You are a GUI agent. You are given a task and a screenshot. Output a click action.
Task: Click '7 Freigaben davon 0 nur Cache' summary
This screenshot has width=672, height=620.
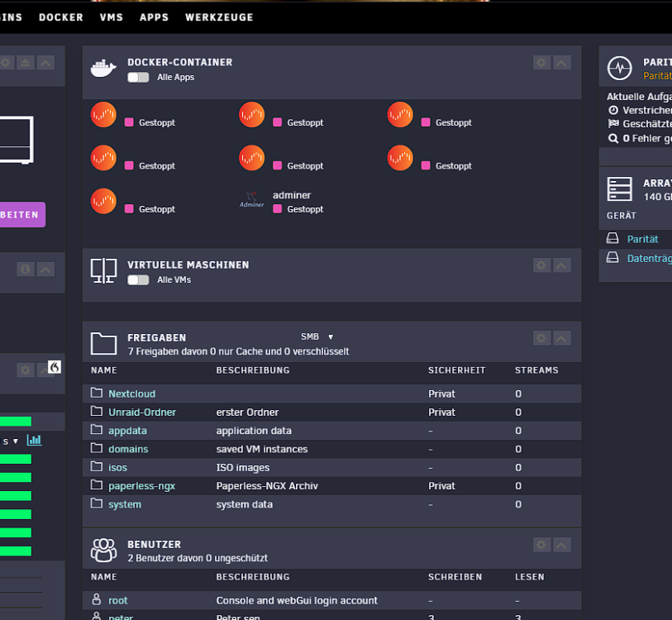(238, 351)
